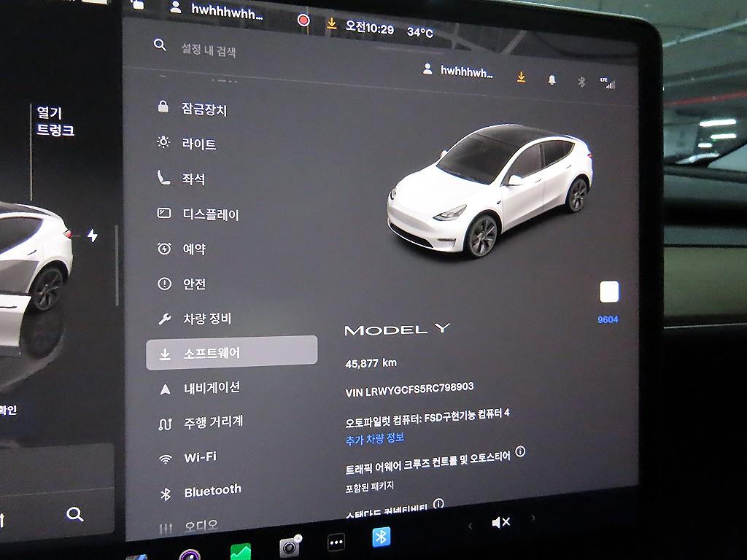The image size is (747, 560).
Task: Click the search icon on left panel
Action: coord(75,514)
